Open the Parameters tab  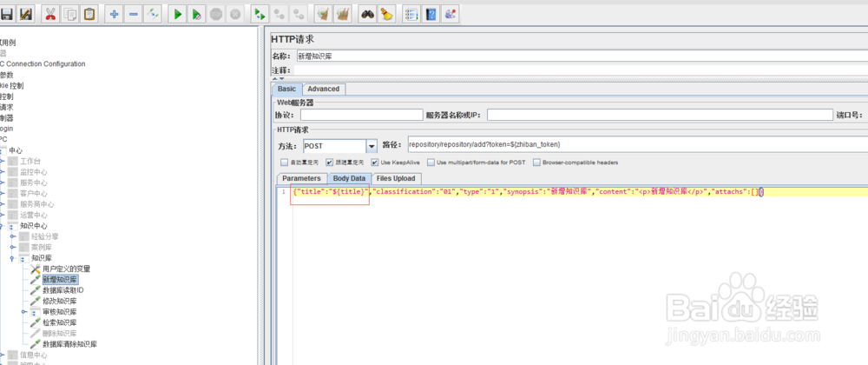point(301,178)
